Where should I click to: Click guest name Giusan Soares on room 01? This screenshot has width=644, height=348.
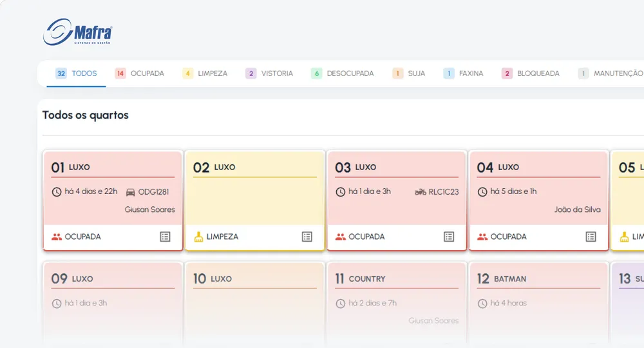point(150,209)
